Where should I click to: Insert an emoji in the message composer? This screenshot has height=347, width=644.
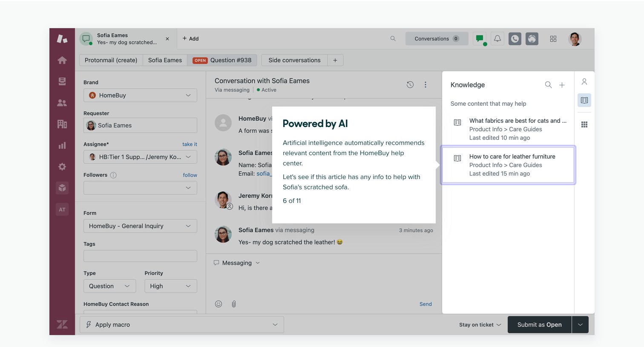(x=218, y=304)
